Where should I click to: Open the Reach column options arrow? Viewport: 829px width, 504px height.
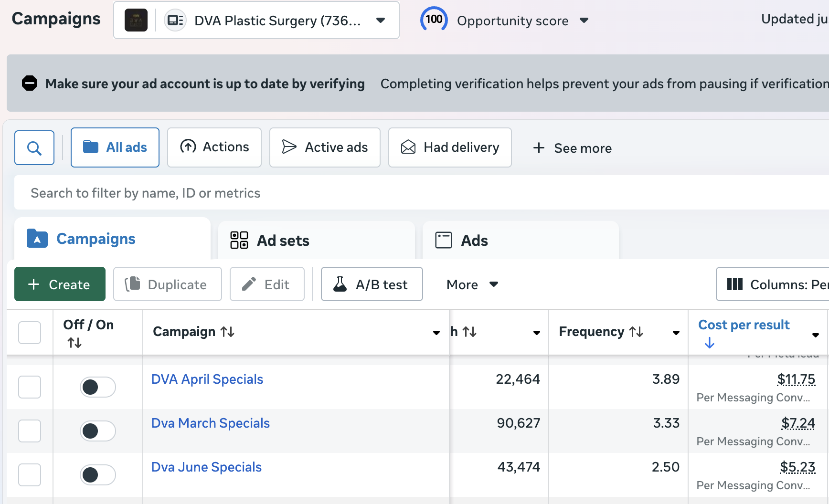[537, 333]
